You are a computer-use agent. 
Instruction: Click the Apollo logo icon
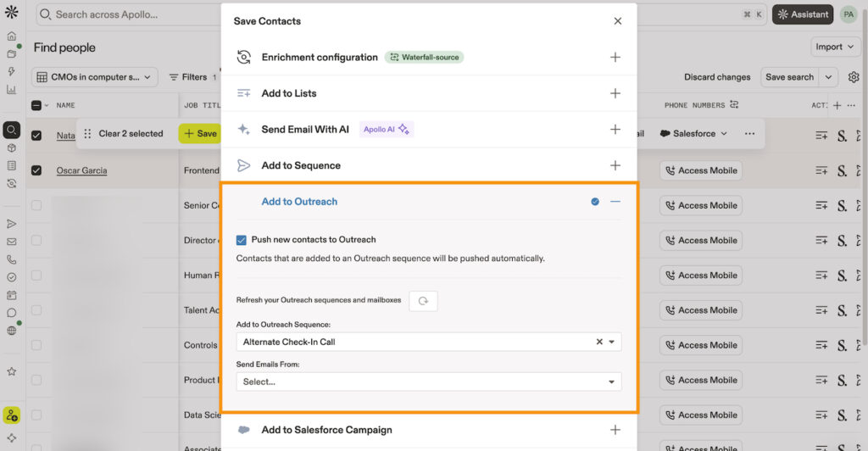click(x=11, y=12)
